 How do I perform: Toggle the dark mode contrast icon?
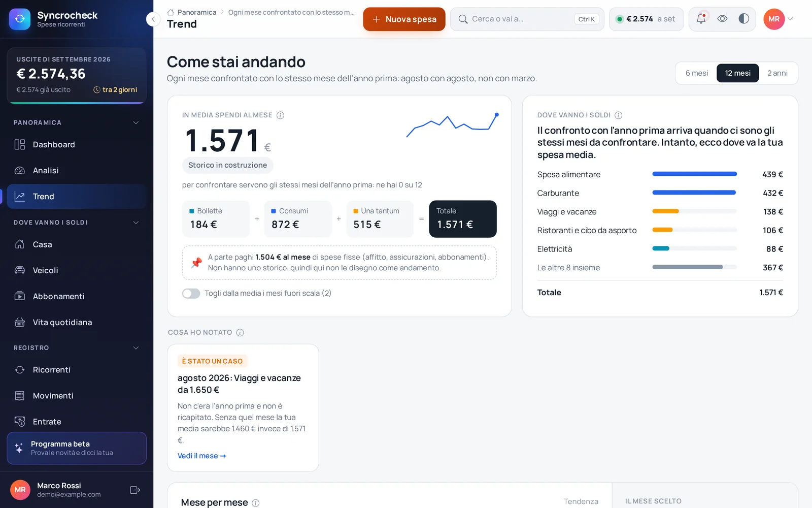pos(743,19)
